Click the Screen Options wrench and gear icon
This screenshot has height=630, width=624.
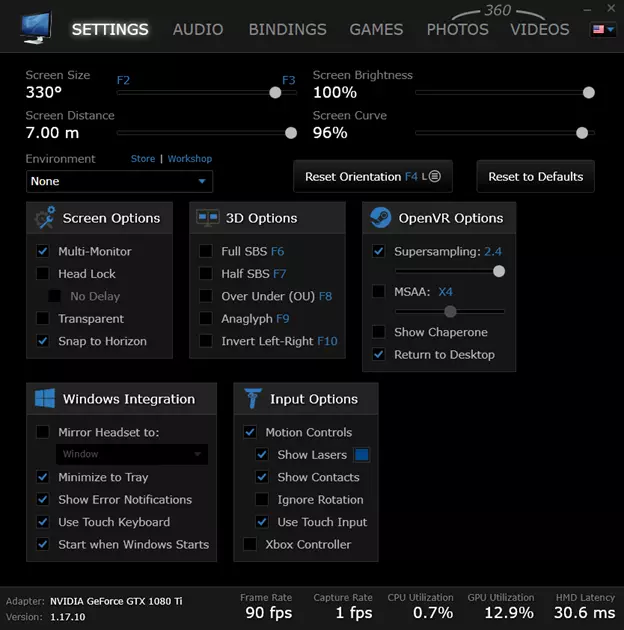pyautogui.click(x=45, y=218)
